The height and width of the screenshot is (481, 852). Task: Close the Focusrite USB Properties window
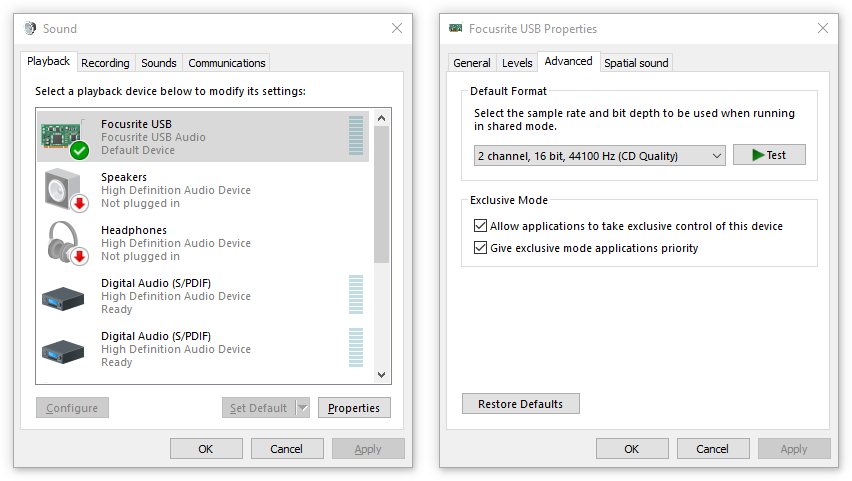click(x=823, y=28)
